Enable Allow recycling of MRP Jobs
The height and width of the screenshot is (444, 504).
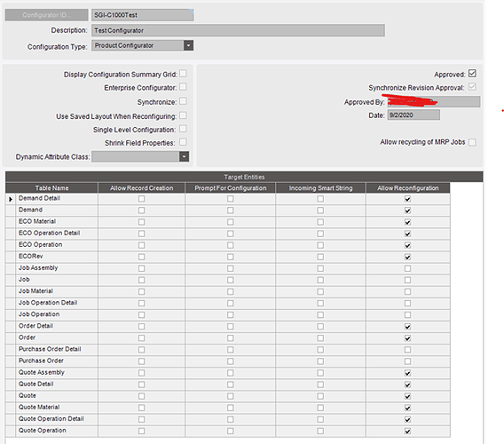click(x=472, y=142)
